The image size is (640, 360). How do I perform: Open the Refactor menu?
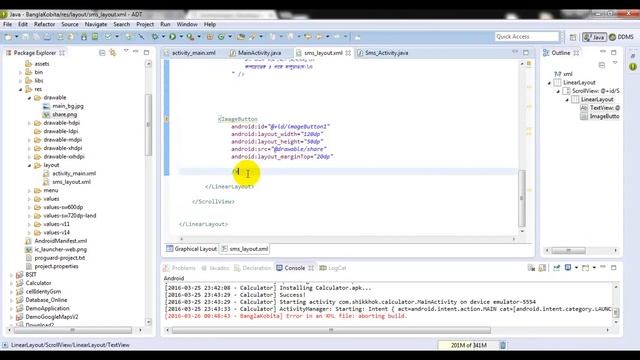(x=44, y=24)
